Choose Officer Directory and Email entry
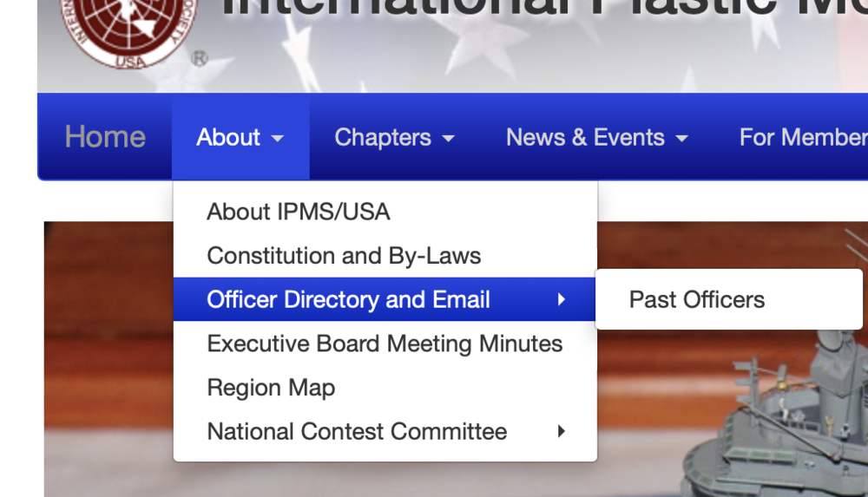868x497 pixels. pos(348,299)
